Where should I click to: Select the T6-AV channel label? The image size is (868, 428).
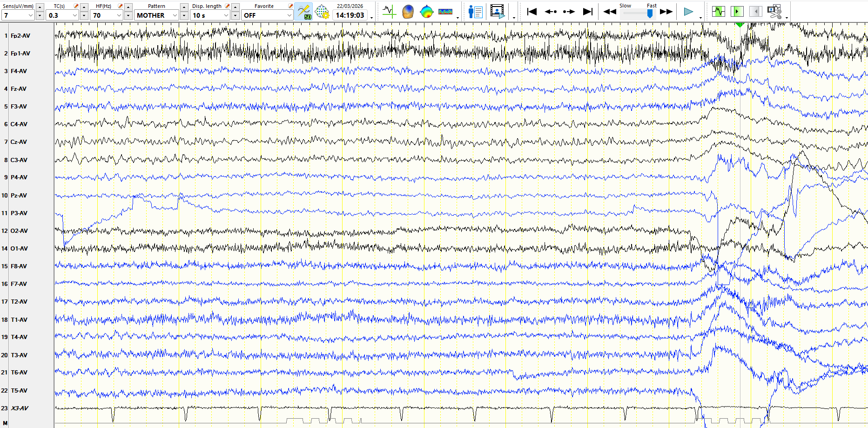coord(19,373)
